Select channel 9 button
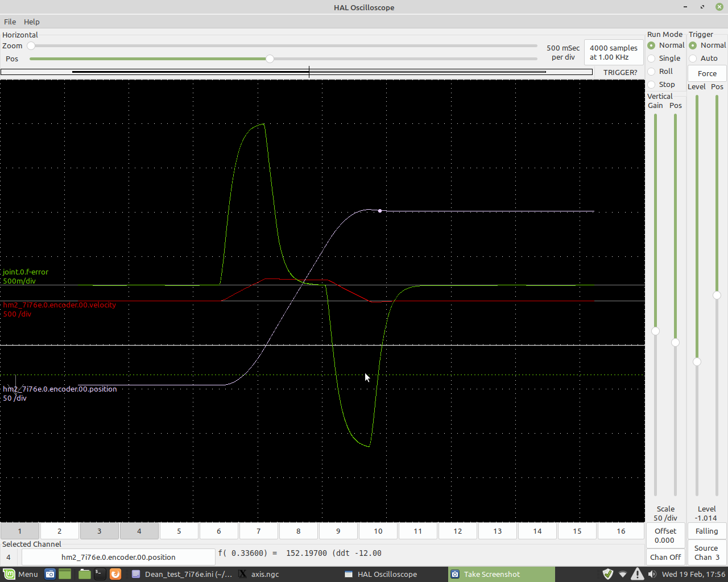Screen dimensions: 728x582 [x=338, y=531]
